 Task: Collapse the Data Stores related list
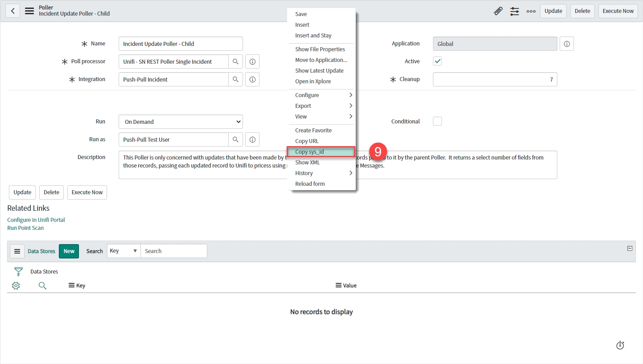point(630,249)
